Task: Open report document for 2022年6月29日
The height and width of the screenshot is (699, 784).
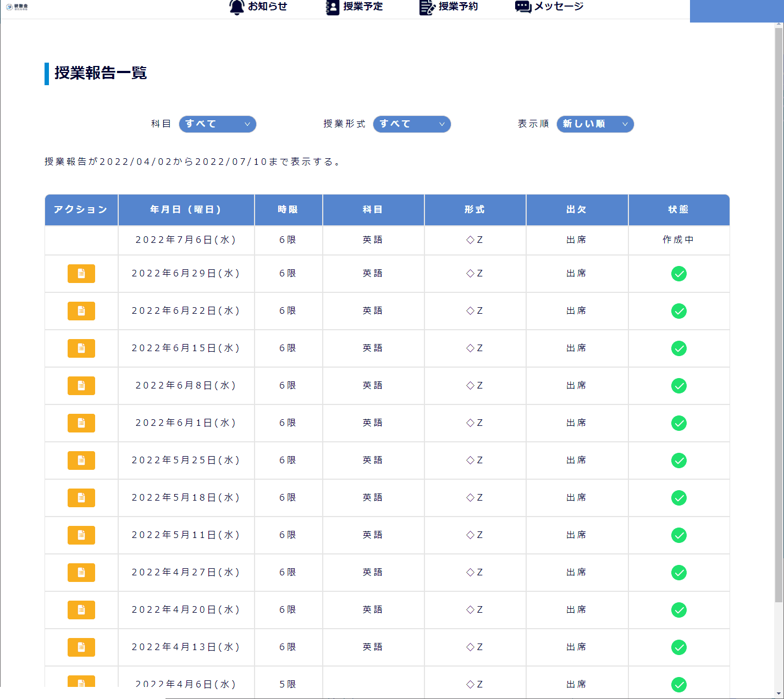Action: click(x=81, y=274)
